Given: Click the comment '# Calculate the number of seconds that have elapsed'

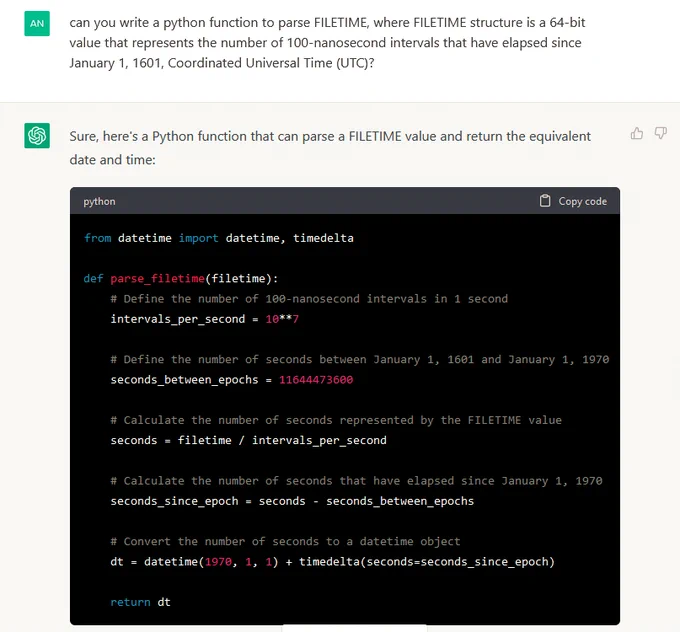Looking at the screenshot, I should click(x=356, y=481).
